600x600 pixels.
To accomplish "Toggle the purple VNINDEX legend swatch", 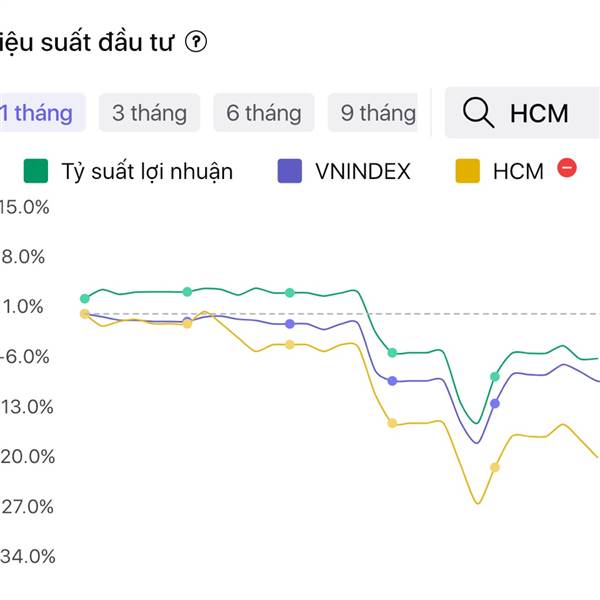I will pyautogui.click(x=290, y=171).
